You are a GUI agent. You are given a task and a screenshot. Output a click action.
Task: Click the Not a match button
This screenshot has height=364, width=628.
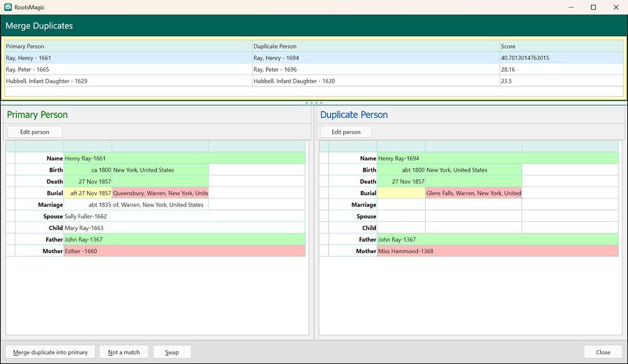124,352
